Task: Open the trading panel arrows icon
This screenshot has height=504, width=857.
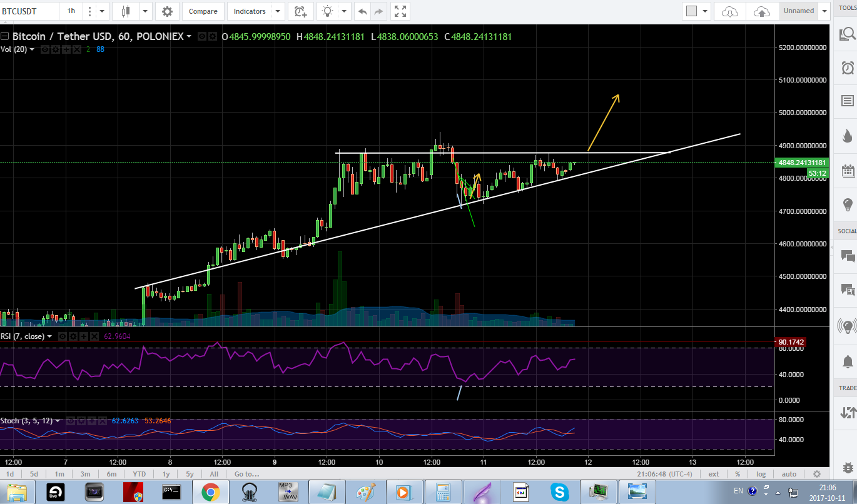Action: click(x=848, y=412)
